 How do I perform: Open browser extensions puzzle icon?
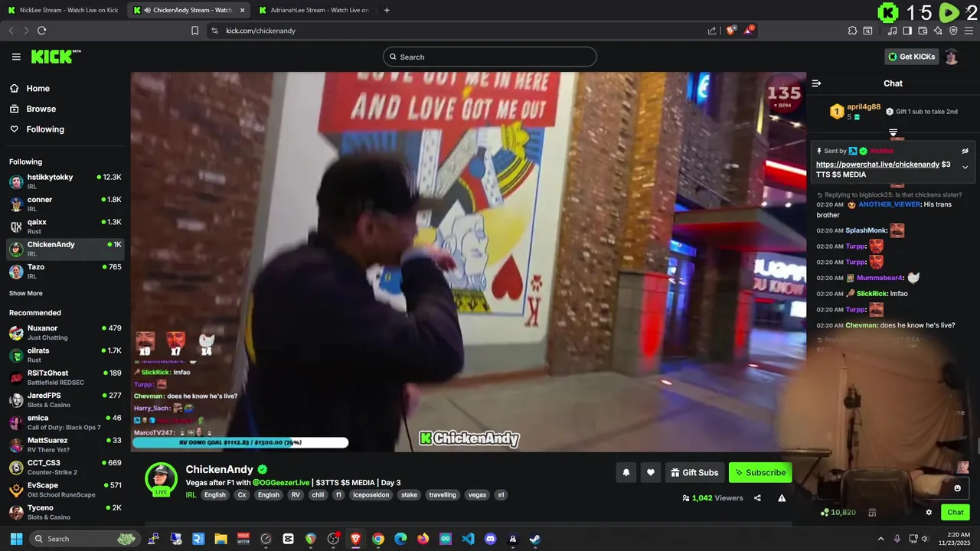852,31
